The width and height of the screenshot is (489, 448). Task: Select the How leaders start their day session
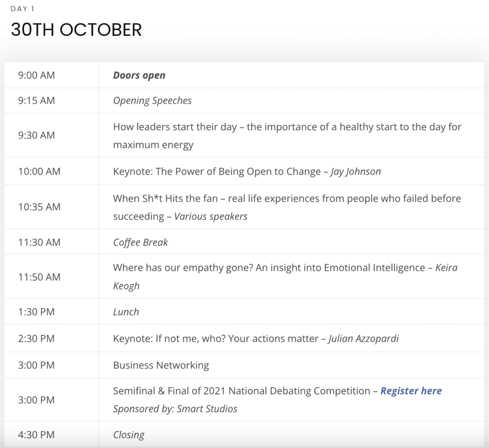[x=287, y=136]
